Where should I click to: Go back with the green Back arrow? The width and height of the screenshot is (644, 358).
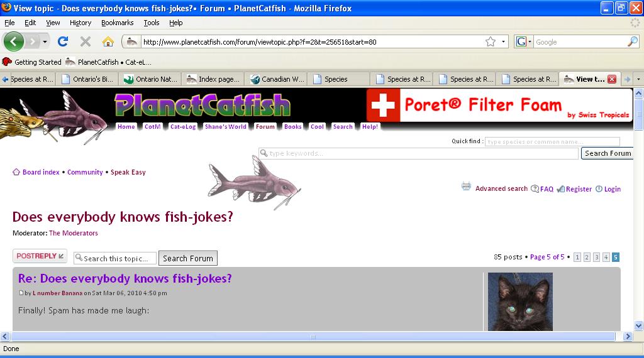pyautogui.click(x=14, y=41)
